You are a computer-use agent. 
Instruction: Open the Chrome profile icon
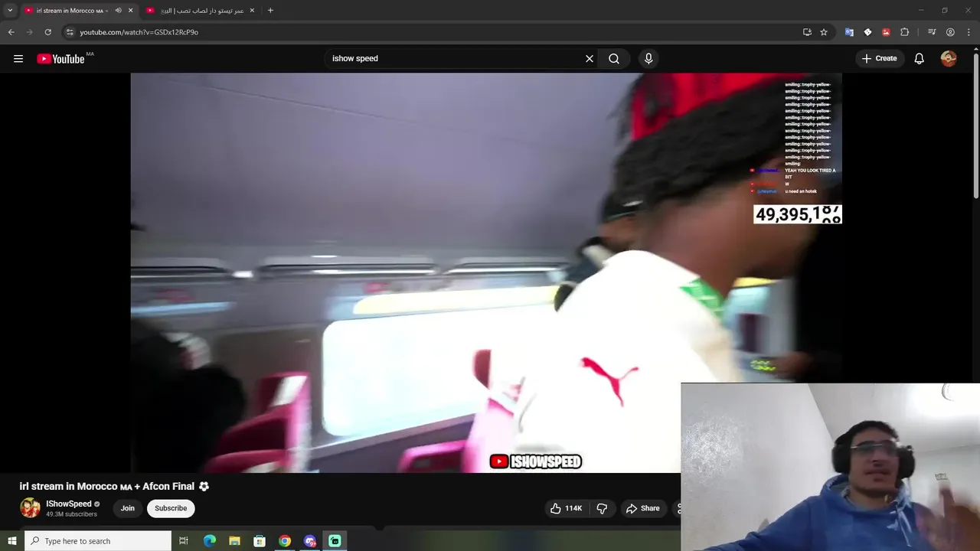click(950, 32)
